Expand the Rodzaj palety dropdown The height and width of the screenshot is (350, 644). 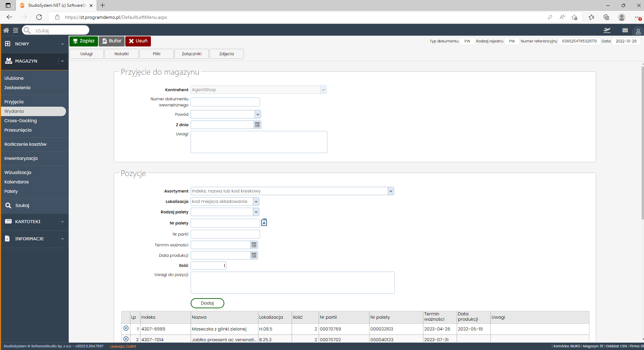[256, 212]
